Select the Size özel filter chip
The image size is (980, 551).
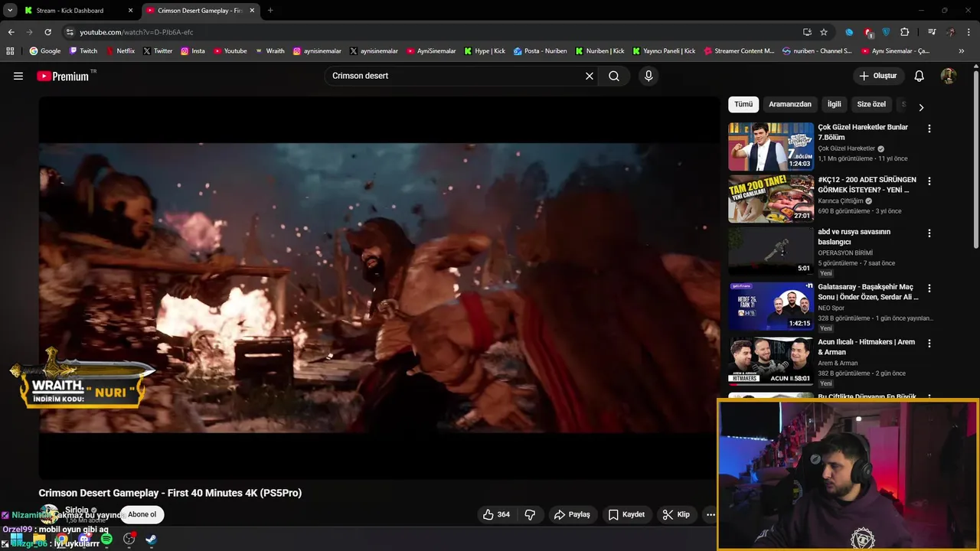tap(871, 104)
